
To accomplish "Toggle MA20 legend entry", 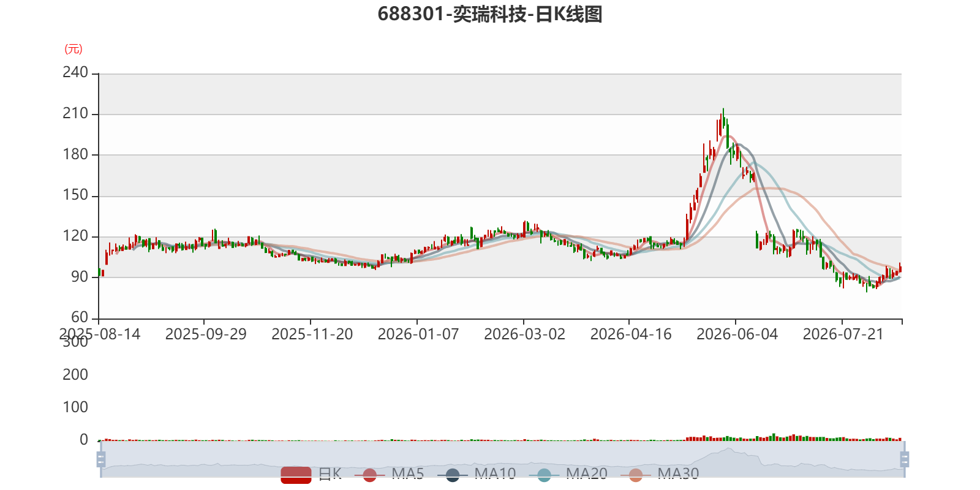I will 568,474.
